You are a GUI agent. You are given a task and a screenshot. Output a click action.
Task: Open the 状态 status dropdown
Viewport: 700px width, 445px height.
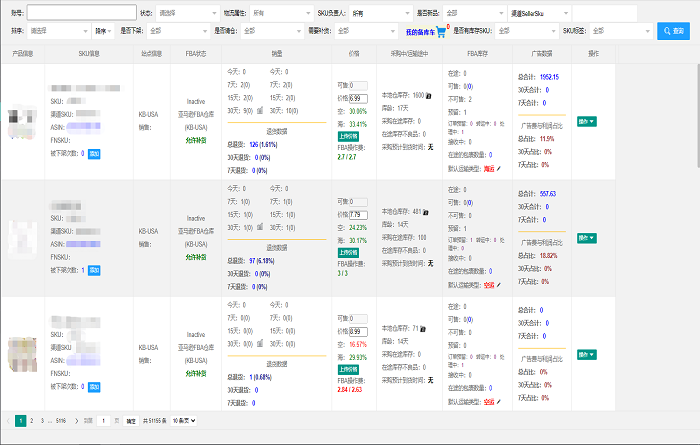click(187, 13)
